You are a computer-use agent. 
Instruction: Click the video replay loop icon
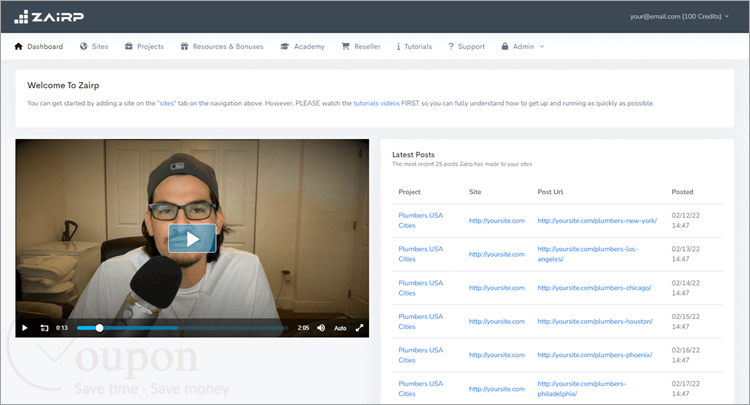click(44, 328)
